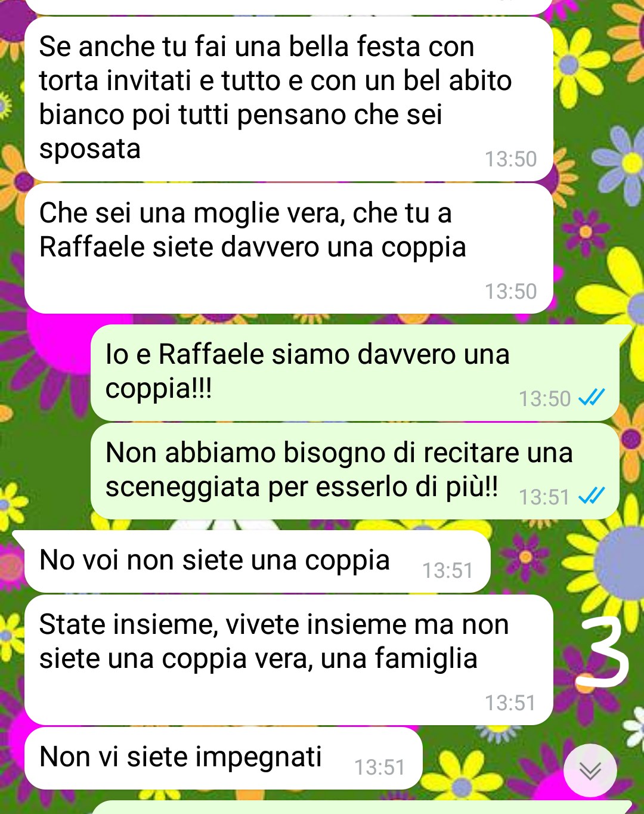The width and height of the screenshot is (644, 814).
Task: Tap 13:51 timestamp beside 'No voi non siete'
Action: (447, 571)
